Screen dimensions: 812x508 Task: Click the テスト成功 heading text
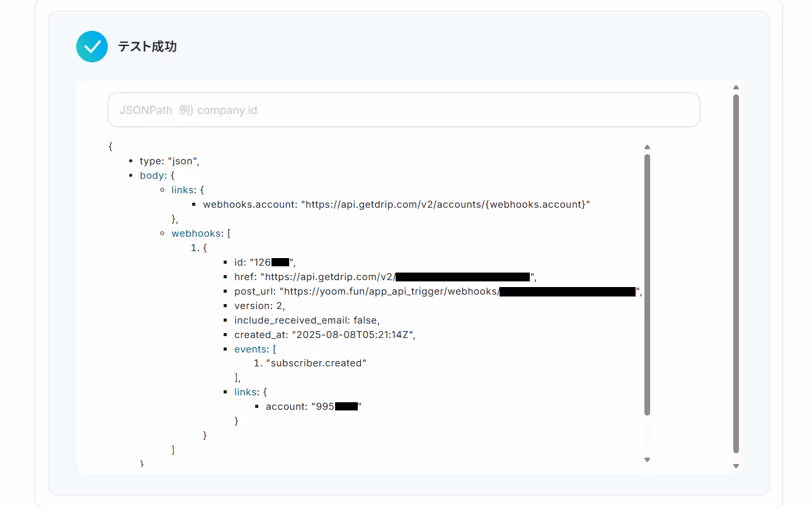point(147,47)
